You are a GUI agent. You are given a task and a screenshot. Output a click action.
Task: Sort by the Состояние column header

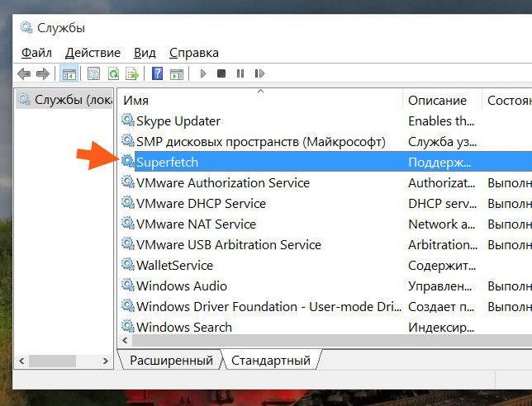click(507, 101)
